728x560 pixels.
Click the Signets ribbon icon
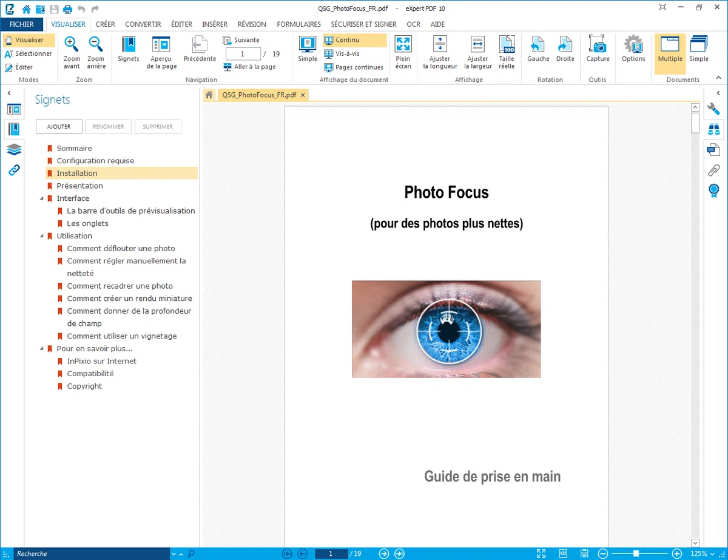[x=129, y=44]
